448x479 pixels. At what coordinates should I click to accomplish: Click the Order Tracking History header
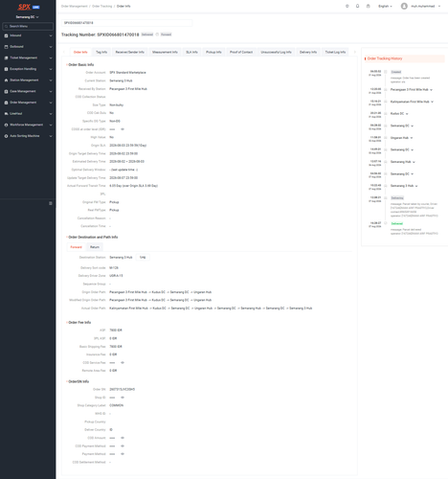tap(385, 58)
